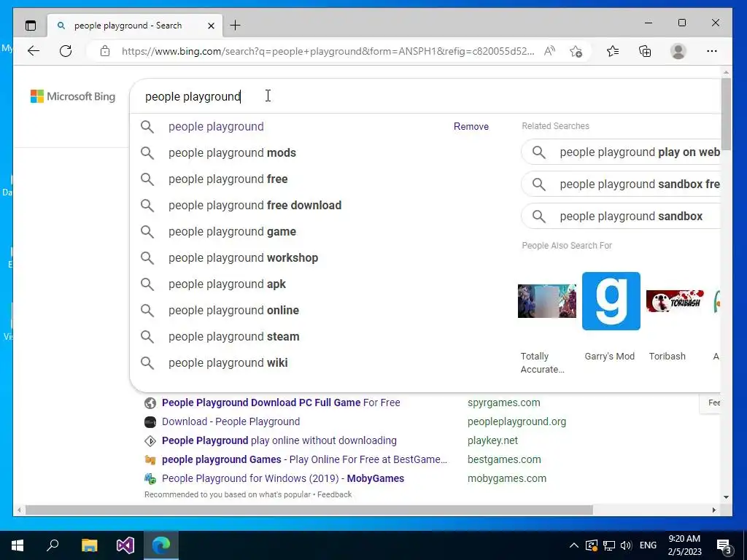This screenshot has width=747, height=560.
Task: Open the Windows Start menu
Action: coord(18,545)
